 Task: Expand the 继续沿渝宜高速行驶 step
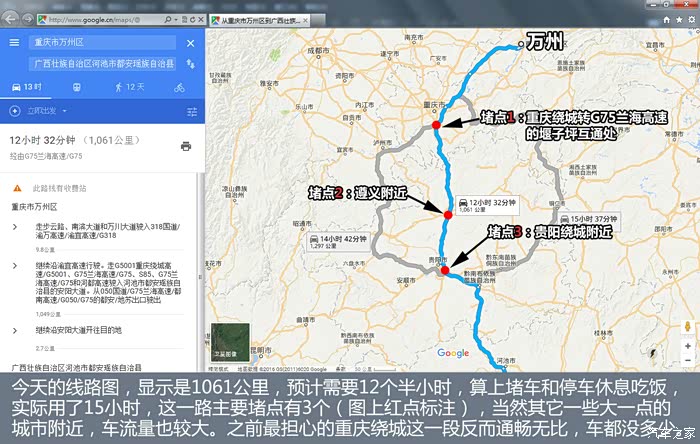click(x=14, y=265)
